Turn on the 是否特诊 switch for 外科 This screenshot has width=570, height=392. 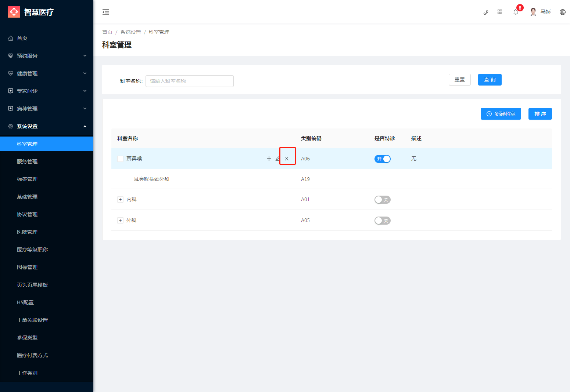coord(383,221)
